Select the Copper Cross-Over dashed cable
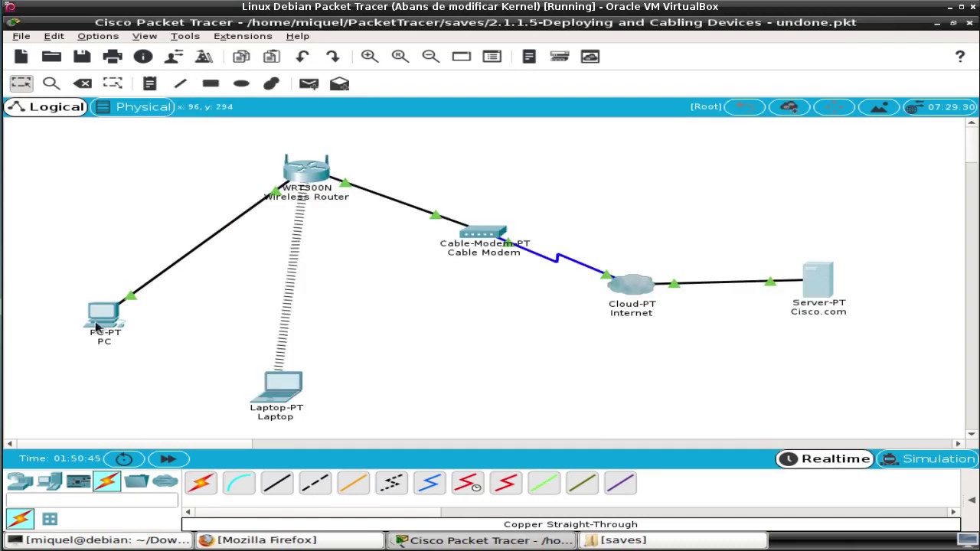 tap(315, 483)
